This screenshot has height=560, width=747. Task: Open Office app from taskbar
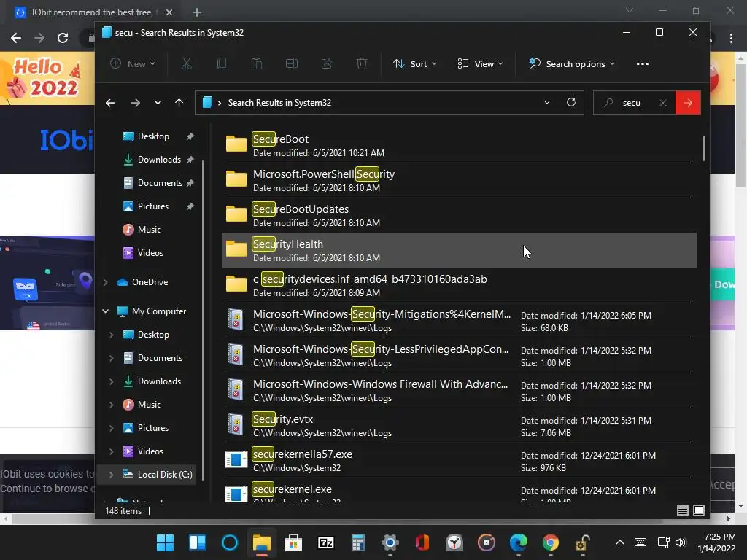(422, 542)
